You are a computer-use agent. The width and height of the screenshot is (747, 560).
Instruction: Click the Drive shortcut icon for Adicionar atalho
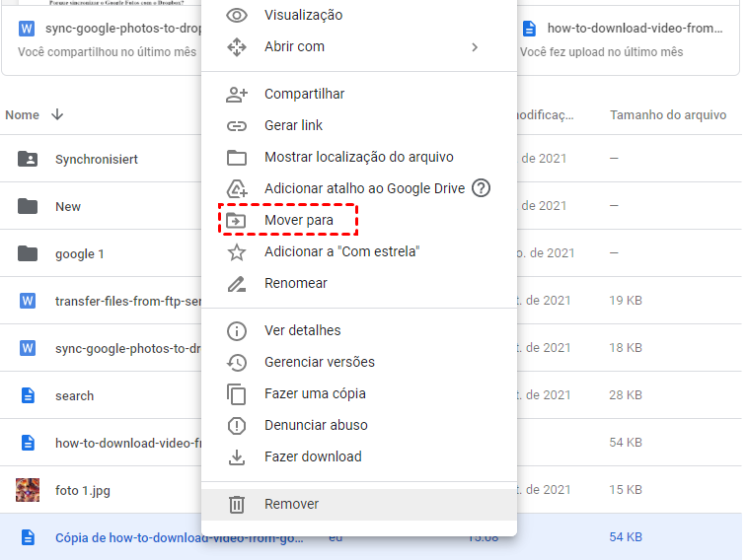click(x=237, y=188)
